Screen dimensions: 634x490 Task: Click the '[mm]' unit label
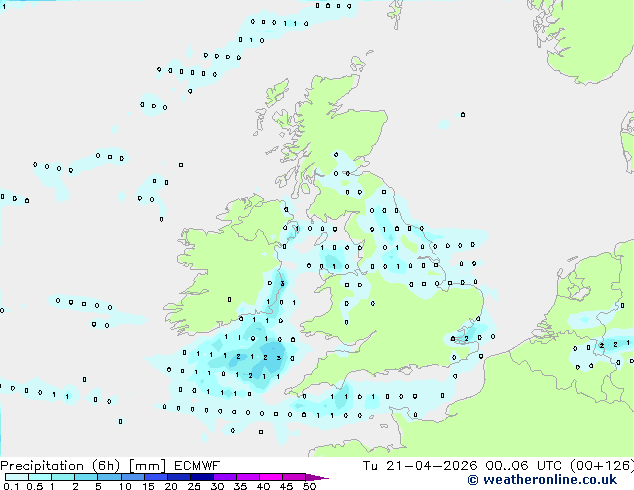147,466
